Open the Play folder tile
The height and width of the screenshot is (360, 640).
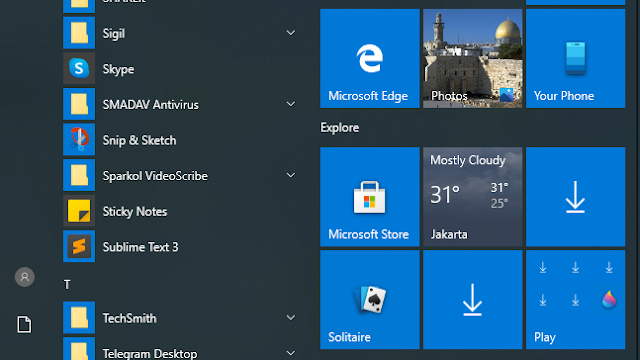576,300
